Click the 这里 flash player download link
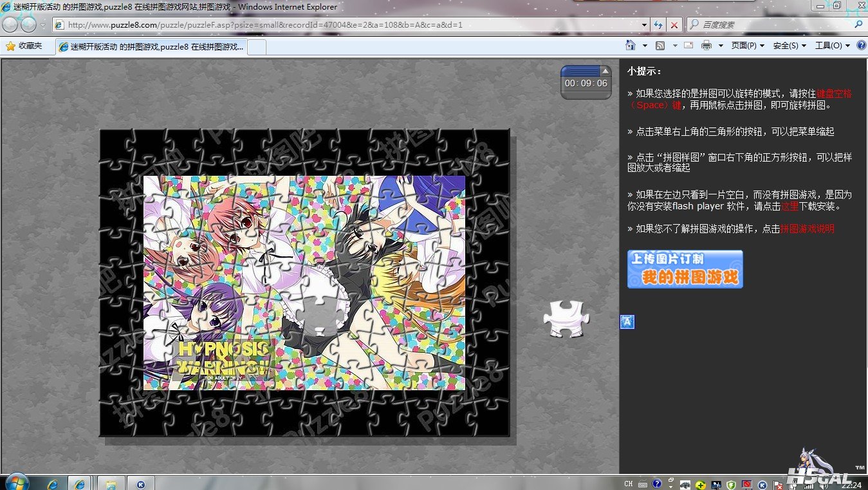868x490 pixels. coord(790,207)
